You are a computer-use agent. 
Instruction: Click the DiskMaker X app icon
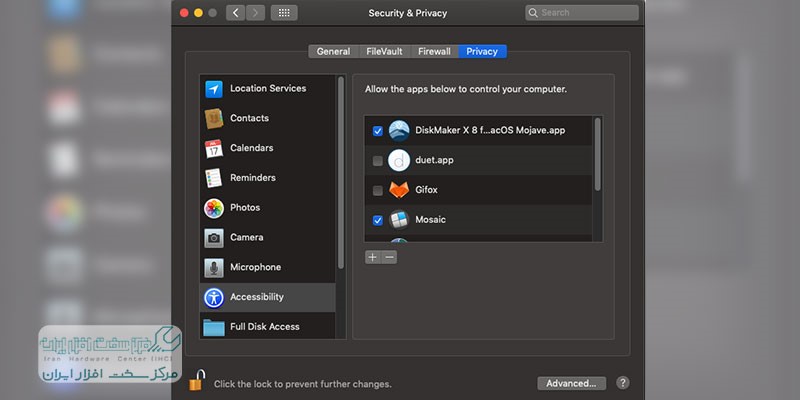(x=399, y=131)
